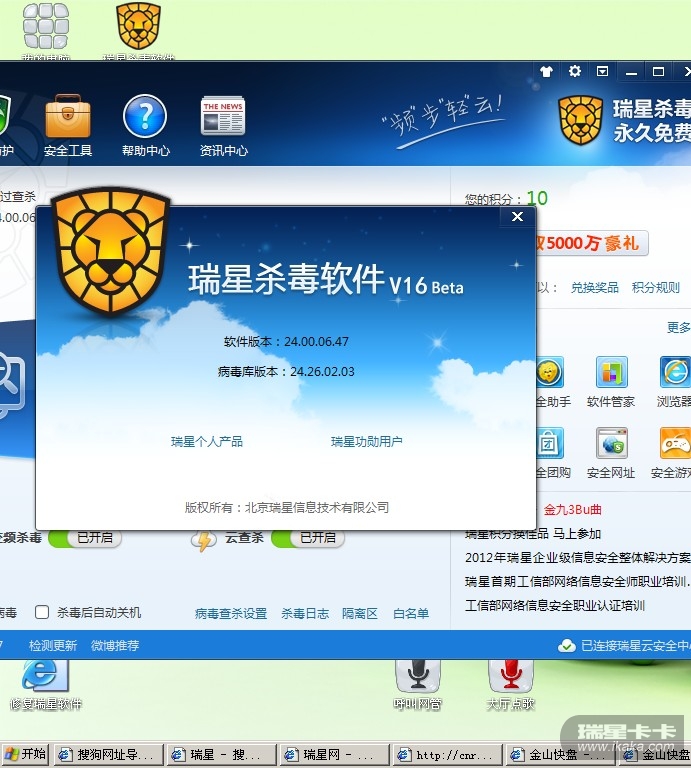Open the 隔离区 link
Image resolution: width=691 pixels, height=768 pixels.
[x=360, y=613]
